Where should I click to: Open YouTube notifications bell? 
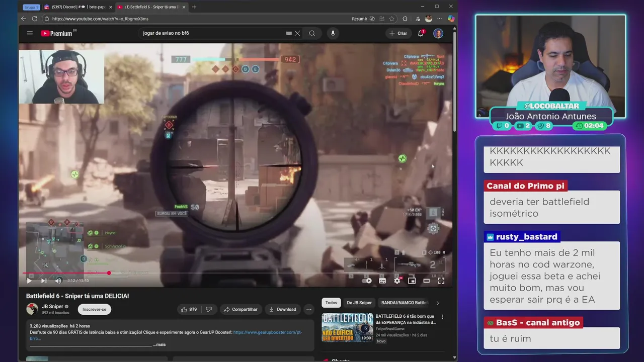(x=421, y=33)
